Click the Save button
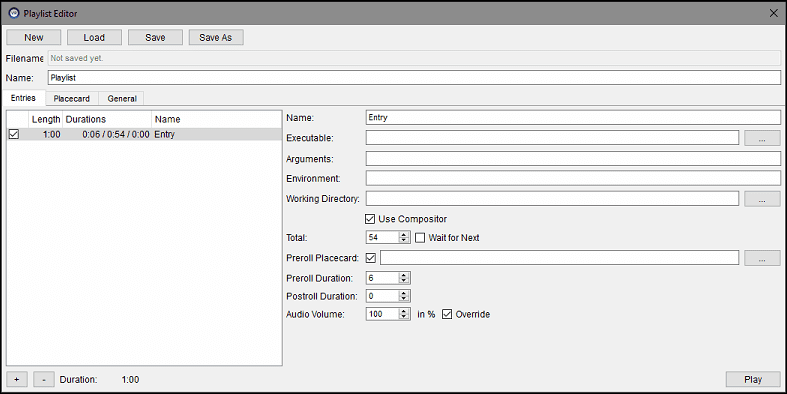Viewport: 787px width, 394px height. [x=155, y=37]
